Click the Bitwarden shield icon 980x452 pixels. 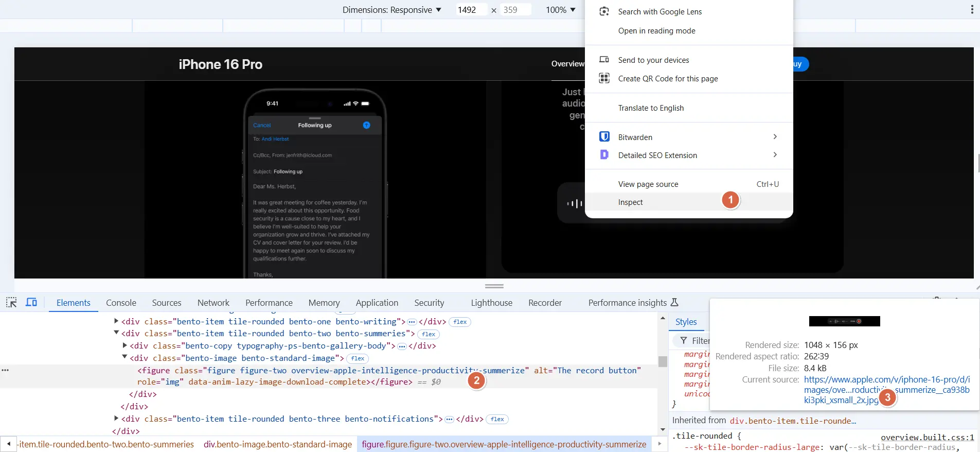coord(604,137)
